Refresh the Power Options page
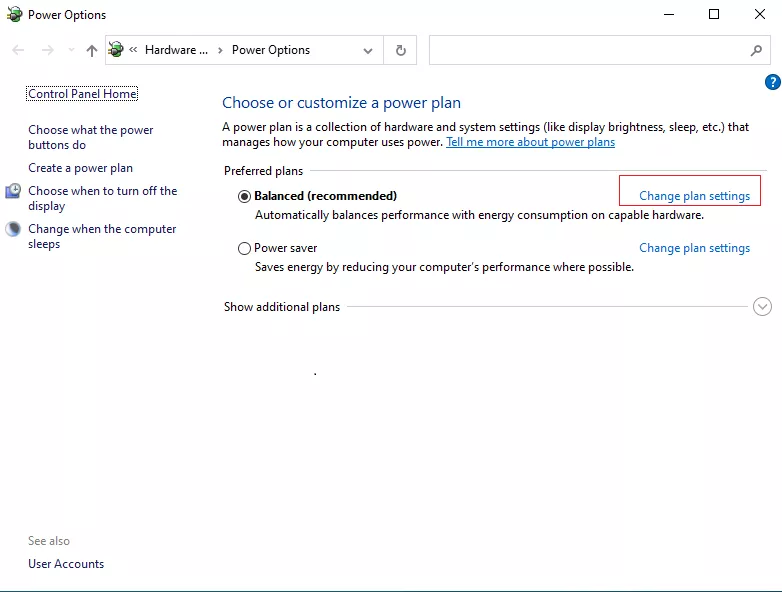The width and height of the screenshot is (782, 592). click(x=400, y=50)
